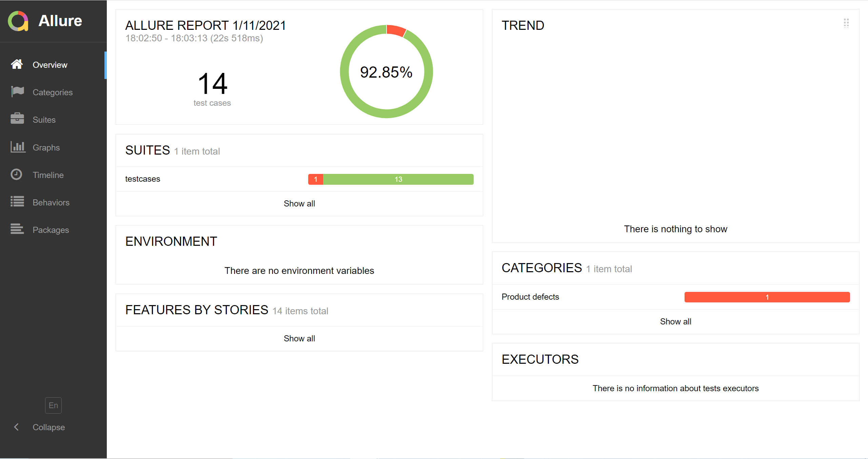Show all suites
Viewport: 868px width, 459px height.
tap(299, 203)
